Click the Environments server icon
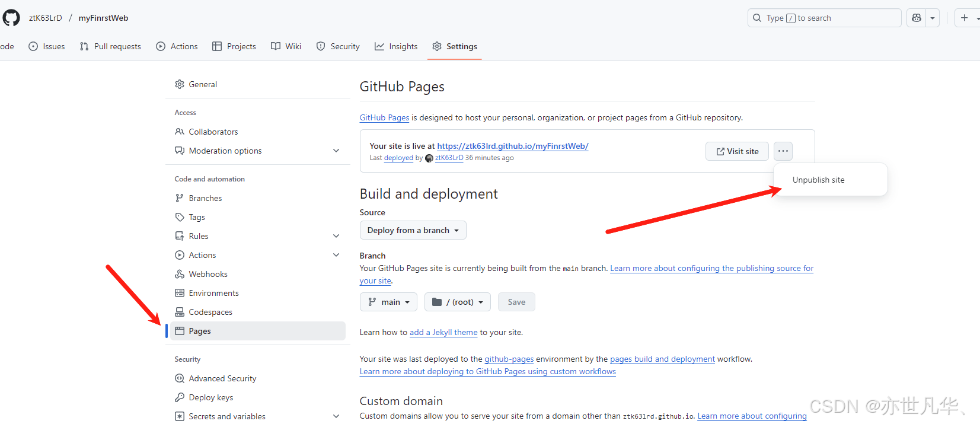The height and width of the screenshot is (424, 980). point(180,293)
